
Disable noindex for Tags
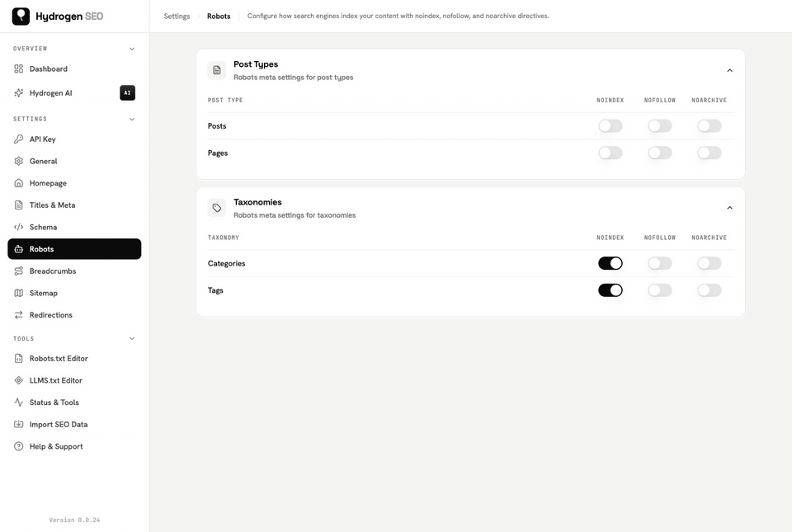[x=610, y=290]
